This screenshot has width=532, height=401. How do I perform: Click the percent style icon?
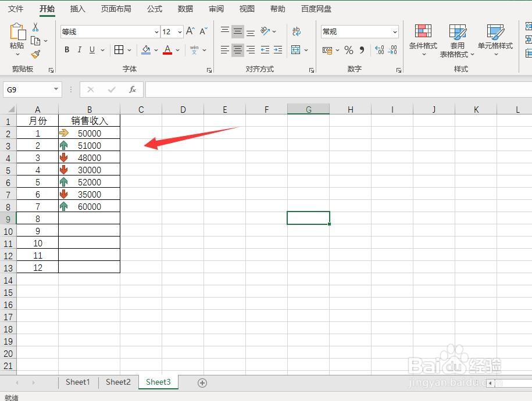click(349, 50)
